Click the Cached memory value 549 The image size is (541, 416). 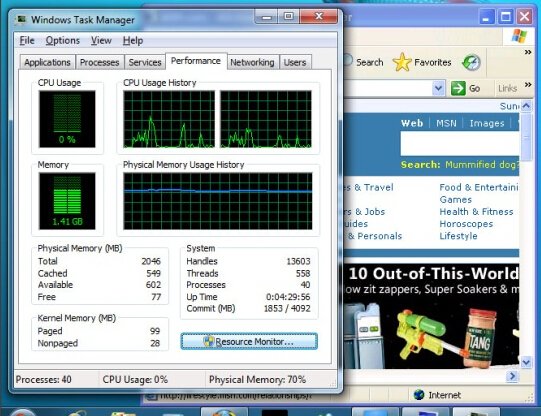coord(154,274)
